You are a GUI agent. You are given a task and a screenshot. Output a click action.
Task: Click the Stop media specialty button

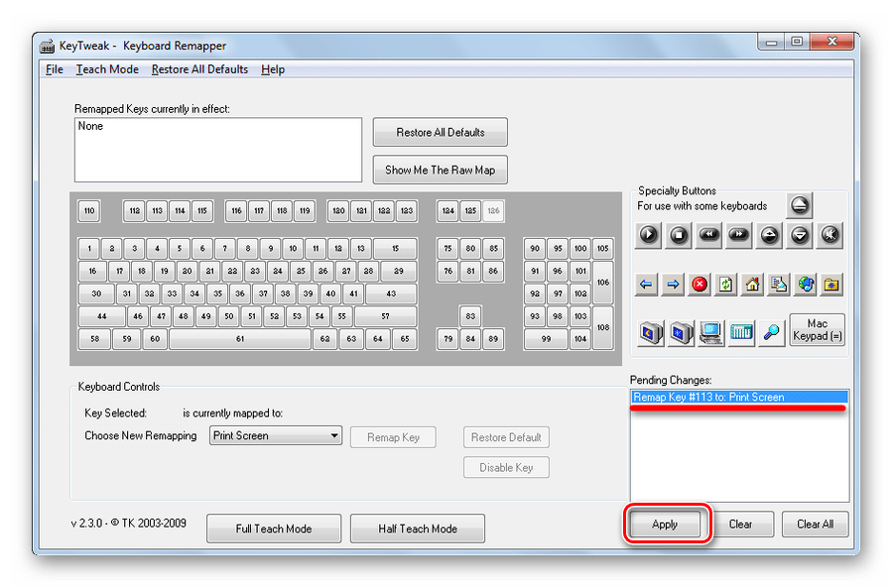point(679,235)
